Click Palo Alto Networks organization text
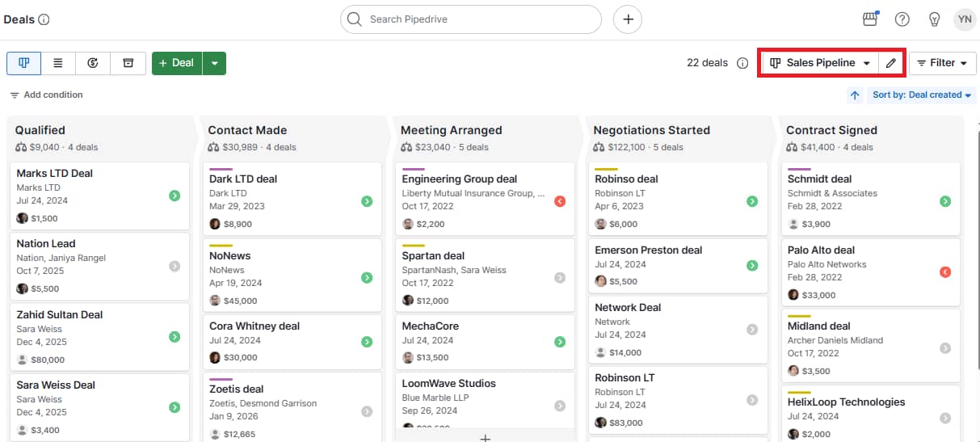The image size is (980, 442). point(826,264)
